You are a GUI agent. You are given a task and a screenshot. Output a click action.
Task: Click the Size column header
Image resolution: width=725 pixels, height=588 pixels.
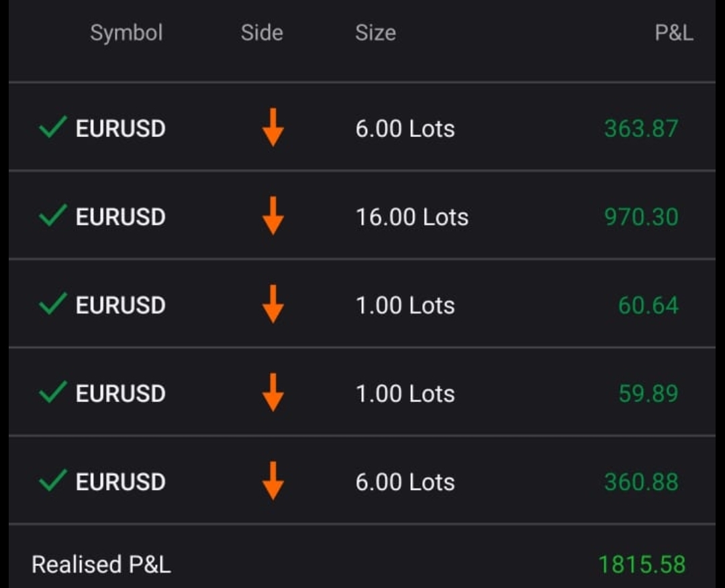pos(375,32)
